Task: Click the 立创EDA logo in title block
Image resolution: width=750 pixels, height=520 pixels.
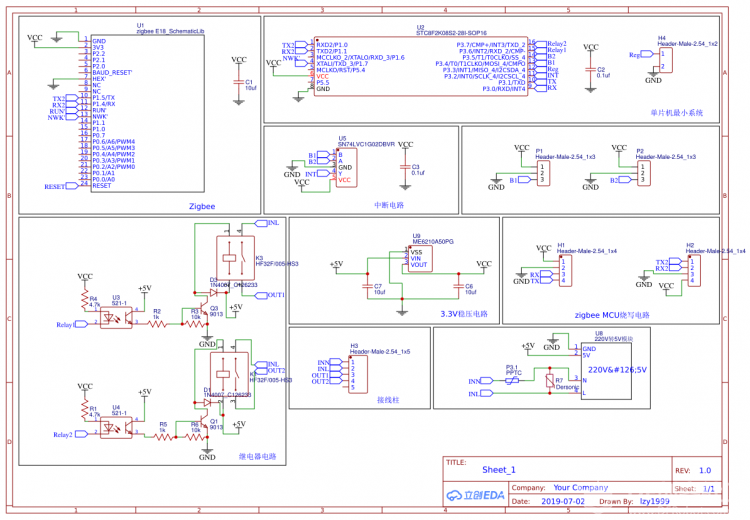Action: 475,495
